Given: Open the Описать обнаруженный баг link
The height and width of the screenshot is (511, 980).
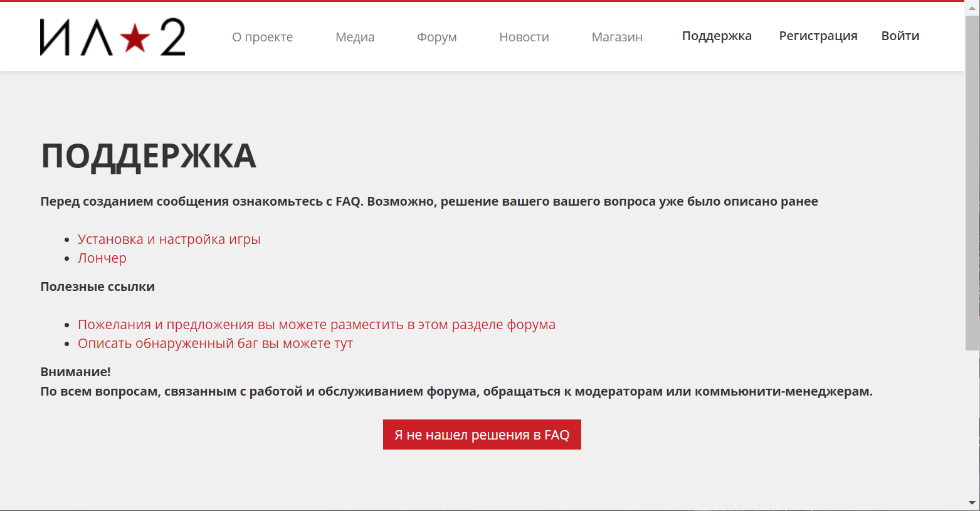Looking at the screenshot, I should [x=215, y=344].
